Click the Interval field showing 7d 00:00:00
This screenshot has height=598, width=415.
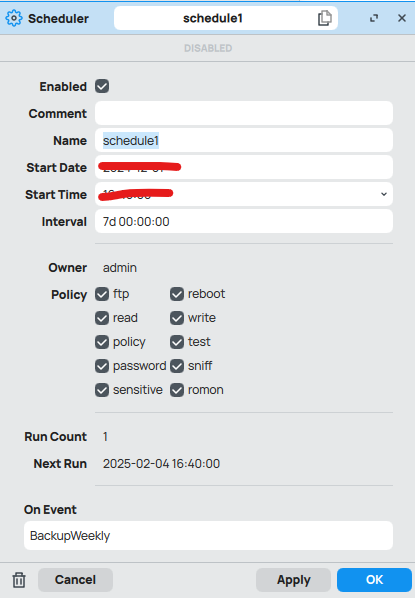[244, 221]
